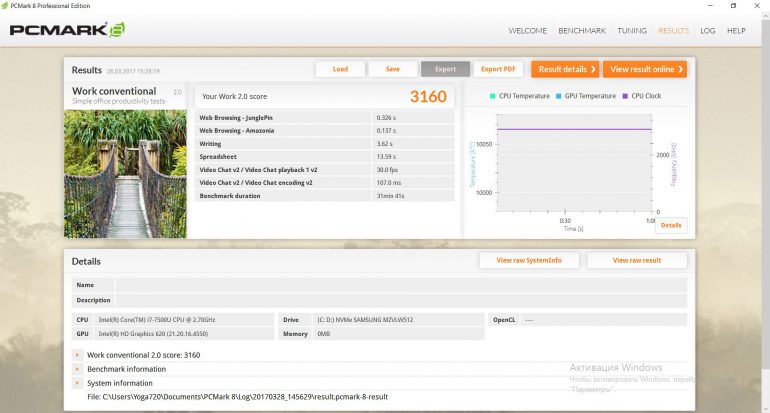The image size is (770, 413).
Task: Click the result file path text
Action: [x=238, y=397]
